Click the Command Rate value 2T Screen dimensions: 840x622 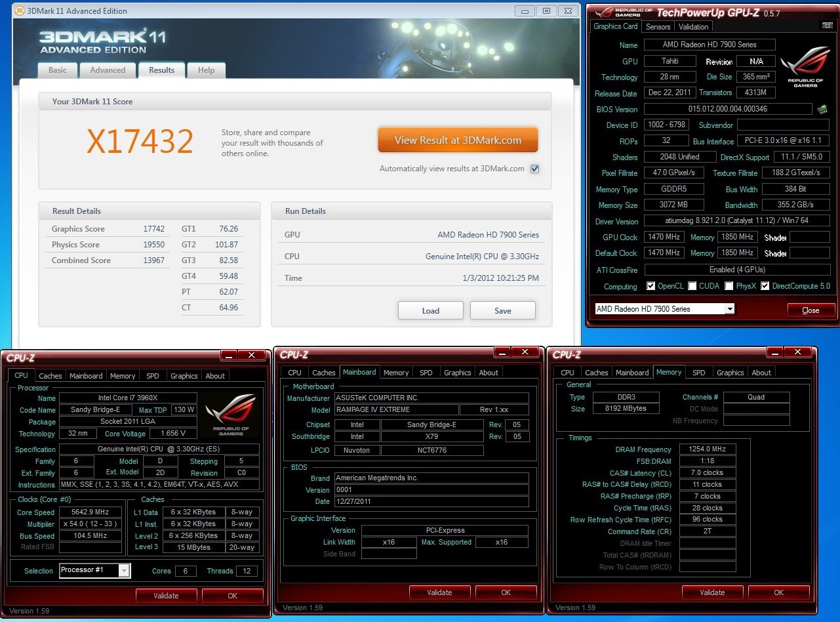click(708, 531)
